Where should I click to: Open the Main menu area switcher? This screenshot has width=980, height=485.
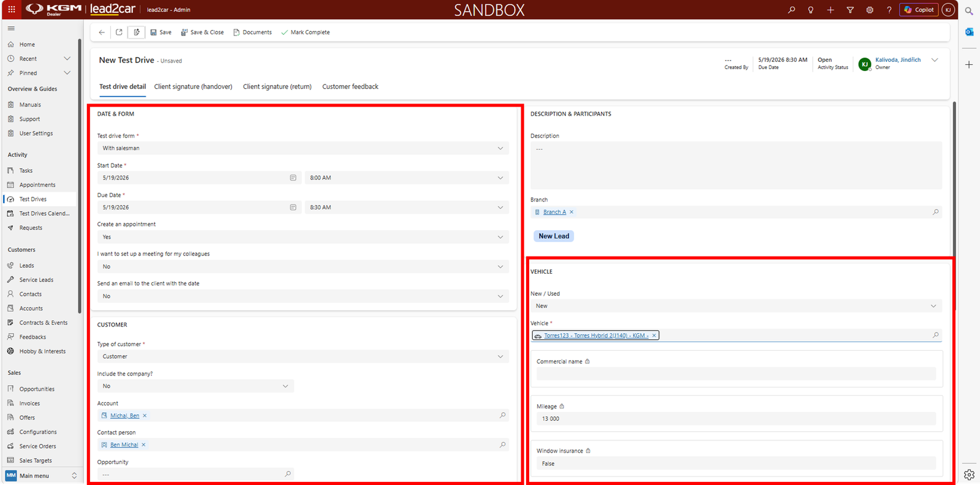42,476
